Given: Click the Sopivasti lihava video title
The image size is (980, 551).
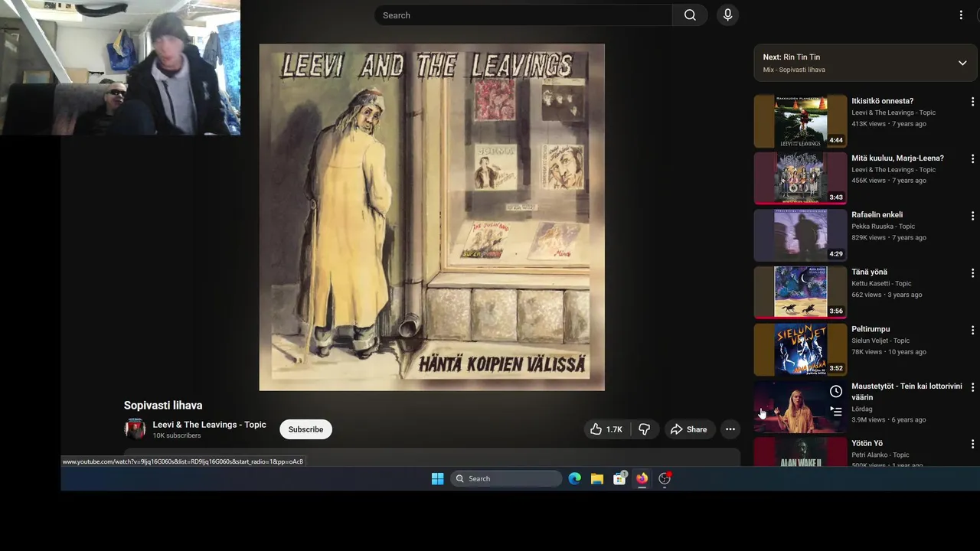Looking at the screenshot, I should point(163,406).
